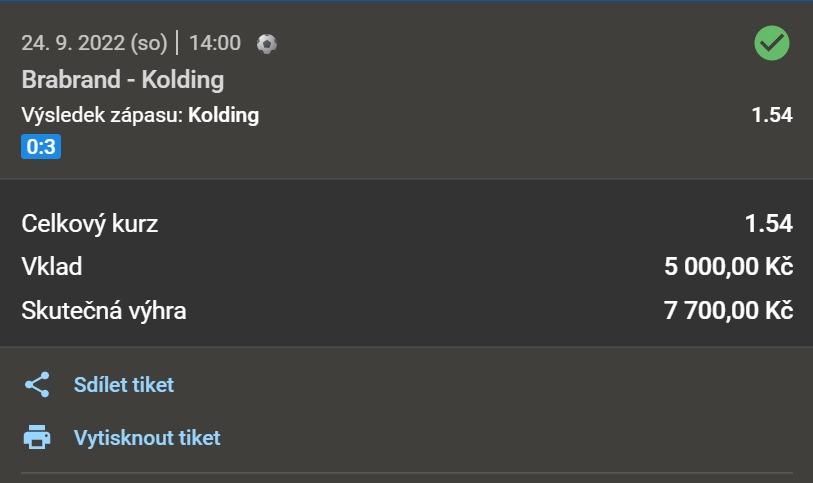
Task: Open the Sdílet tiket link
Action: tap(123, 385)
